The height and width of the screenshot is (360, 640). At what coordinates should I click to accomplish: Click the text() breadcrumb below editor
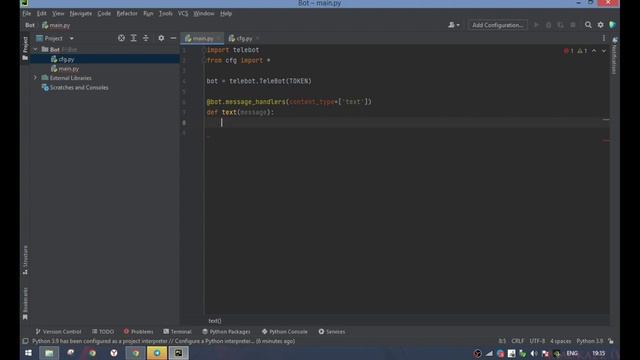(x=215, y=321)
